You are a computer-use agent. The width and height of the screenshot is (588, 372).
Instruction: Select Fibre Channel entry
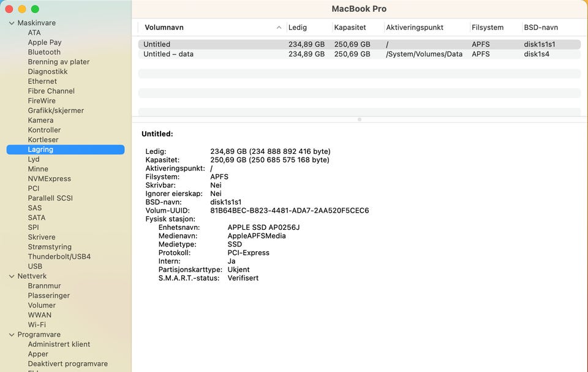(x=51, y=91)
